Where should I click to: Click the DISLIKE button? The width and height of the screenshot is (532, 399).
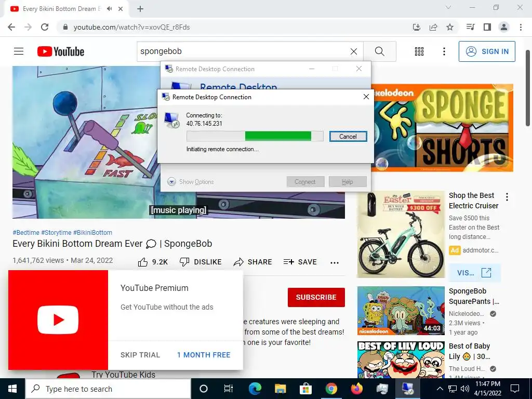tap(201, 262)
